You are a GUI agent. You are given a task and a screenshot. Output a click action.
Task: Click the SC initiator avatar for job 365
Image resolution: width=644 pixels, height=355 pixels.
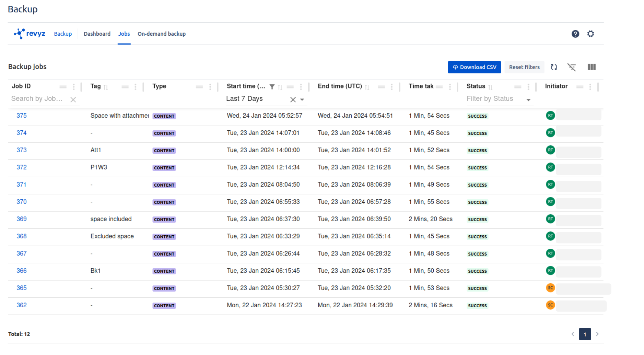pos(550,288)
